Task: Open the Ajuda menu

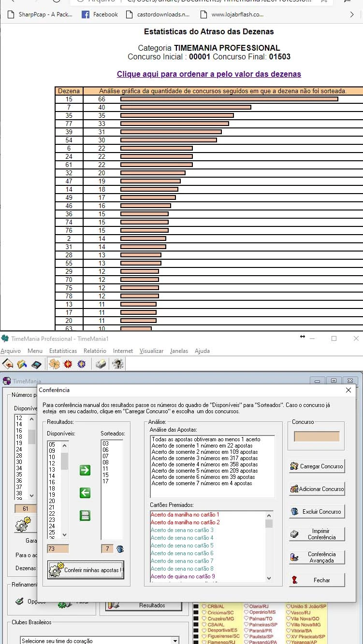Action: (202, 351)
